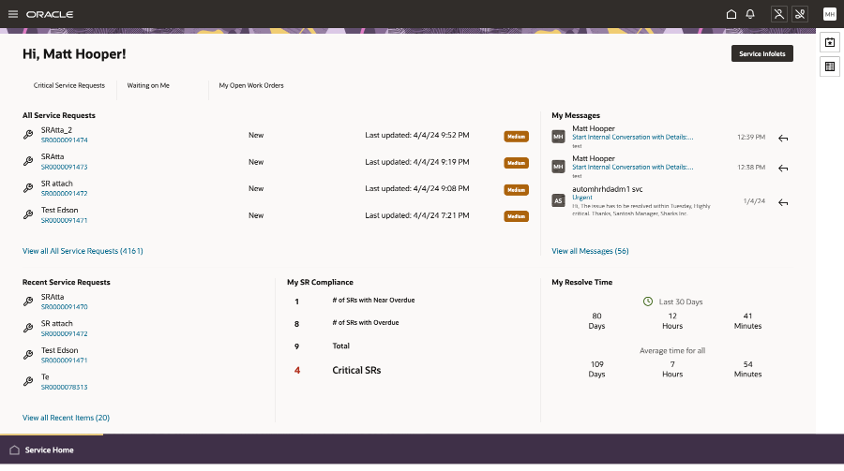Viewport: 844px width, 471px height.
Task: Open link SR0000091473
Action: click(64, 167)
